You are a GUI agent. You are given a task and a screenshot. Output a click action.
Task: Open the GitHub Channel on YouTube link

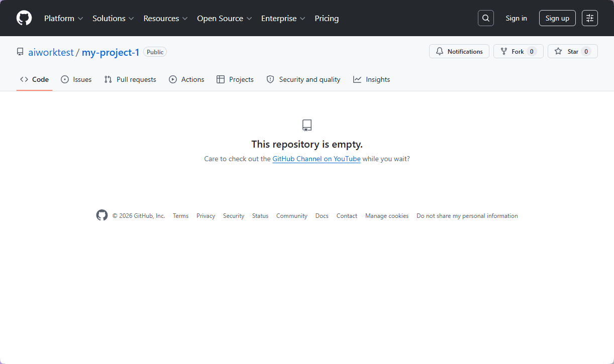[x=317, y=159]
